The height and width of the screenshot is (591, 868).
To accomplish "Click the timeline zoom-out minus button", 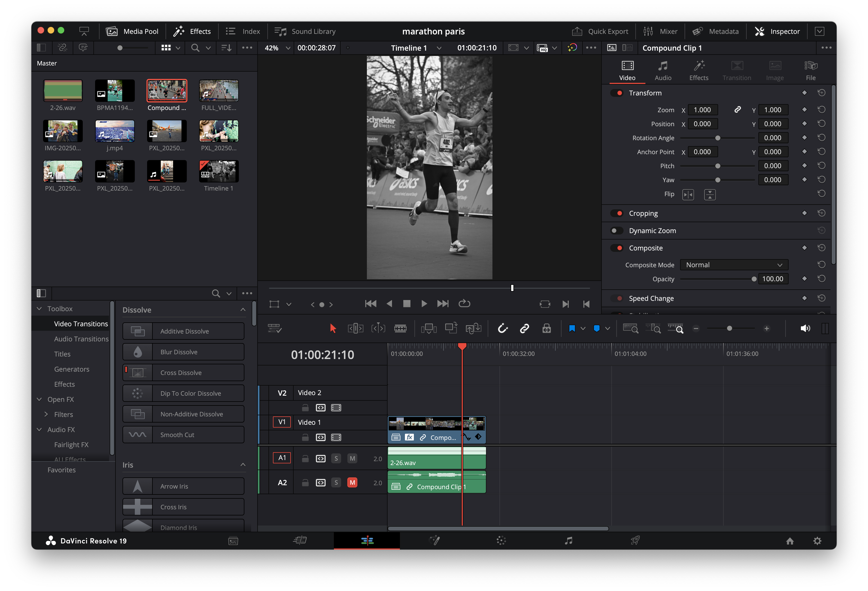I will [696, 329].
